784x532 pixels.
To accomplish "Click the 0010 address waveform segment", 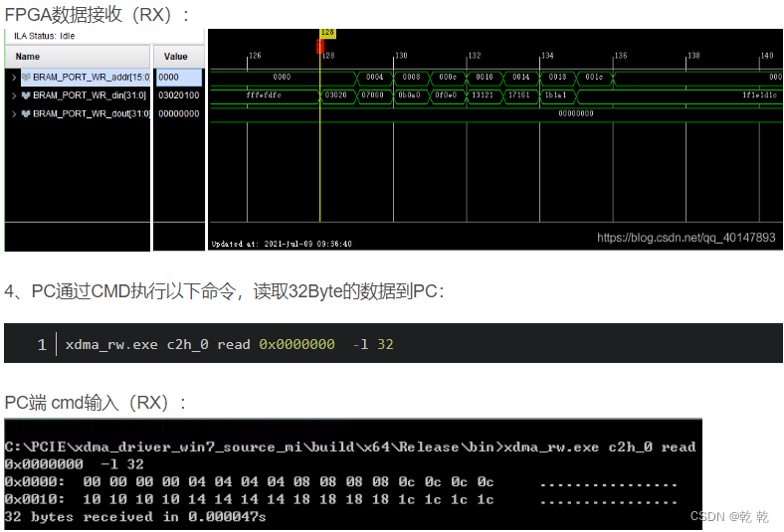I will pos(484,77).
